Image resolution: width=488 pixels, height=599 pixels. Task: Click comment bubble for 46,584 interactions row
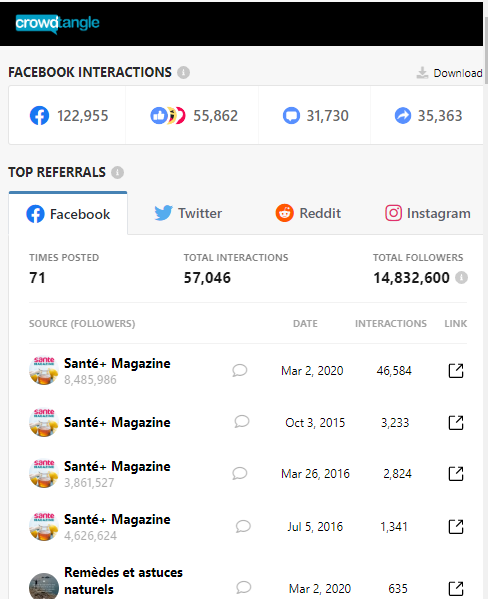pos(240,370)
